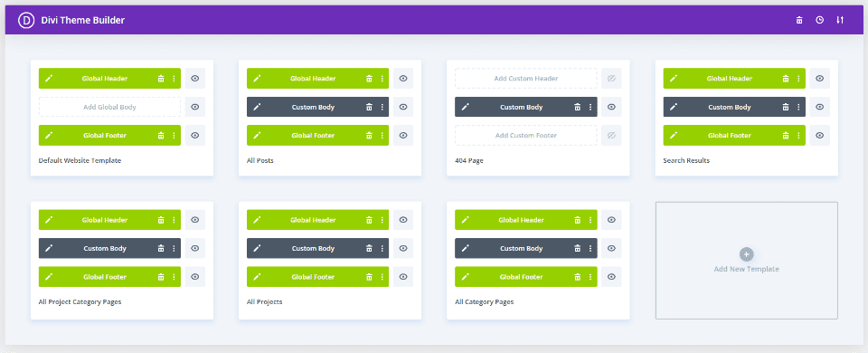
Task: Delete Global Header in All Category Pages
Action: click(x=577, y=220)
